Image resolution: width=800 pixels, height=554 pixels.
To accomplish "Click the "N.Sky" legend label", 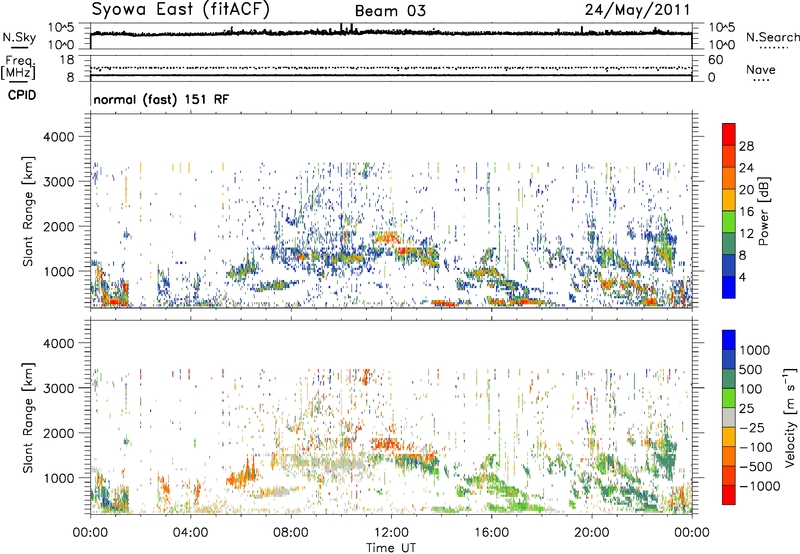I will 19,37.
